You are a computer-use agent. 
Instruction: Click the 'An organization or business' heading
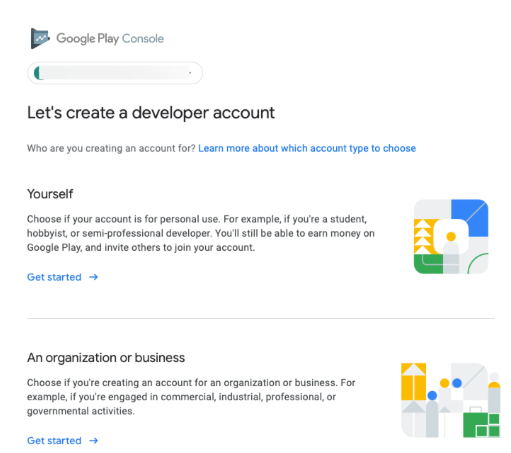click(x=106, y=358)
